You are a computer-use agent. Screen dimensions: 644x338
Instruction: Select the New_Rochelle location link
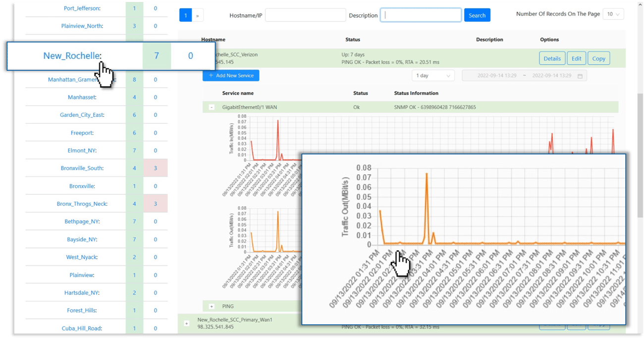pos(72,56)
